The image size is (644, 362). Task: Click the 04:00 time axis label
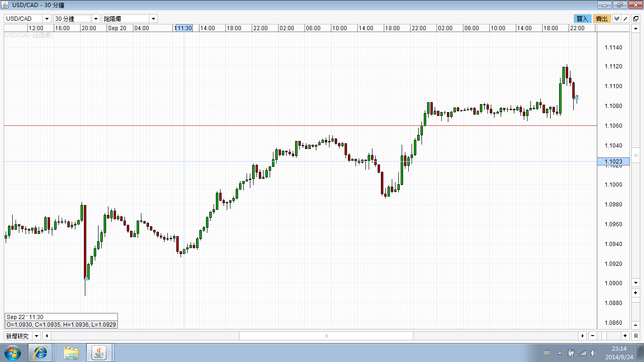click(141, 28)
